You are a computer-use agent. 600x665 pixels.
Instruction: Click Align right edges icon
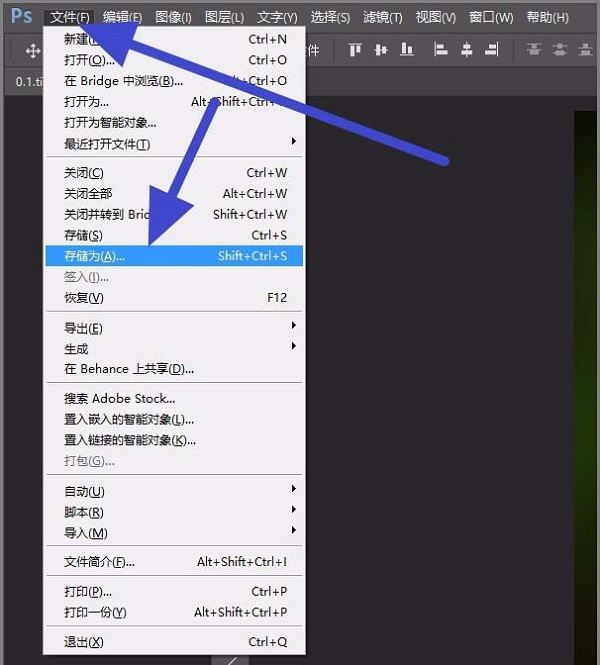click(491, 50)
